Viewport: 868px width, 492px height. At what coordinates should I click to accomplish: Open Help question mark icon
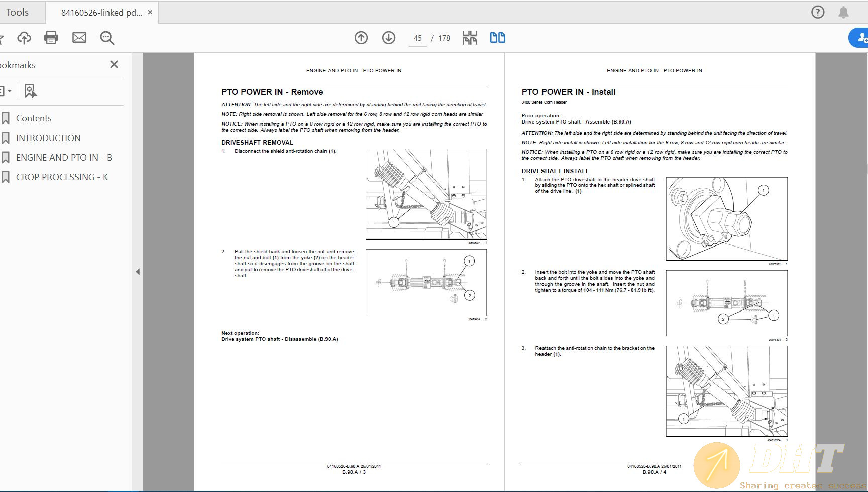point(818,12)
